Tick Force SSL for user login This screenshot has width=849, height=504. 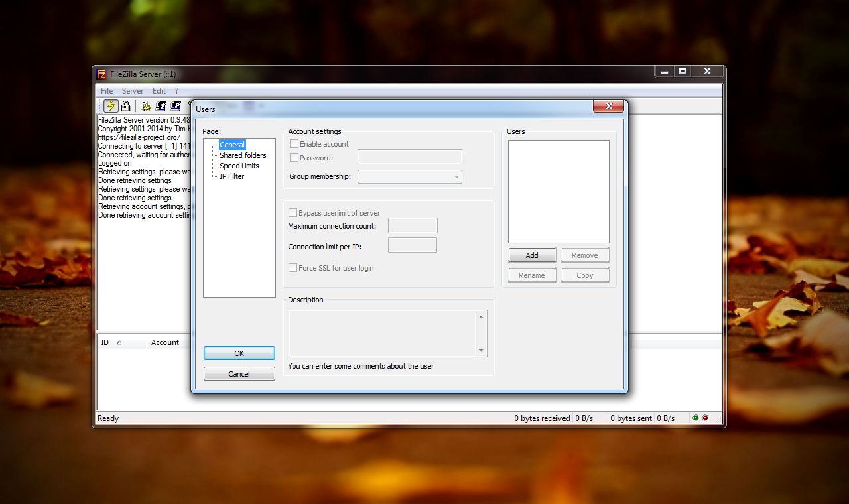293,268
